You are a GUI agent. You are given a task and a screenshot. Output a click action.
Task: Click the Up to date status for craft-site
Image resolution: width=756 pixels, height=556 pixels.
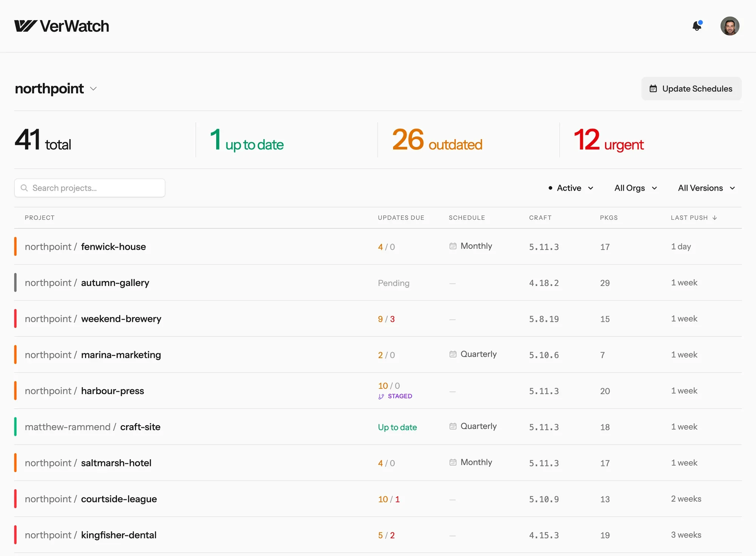click(397, 427)
